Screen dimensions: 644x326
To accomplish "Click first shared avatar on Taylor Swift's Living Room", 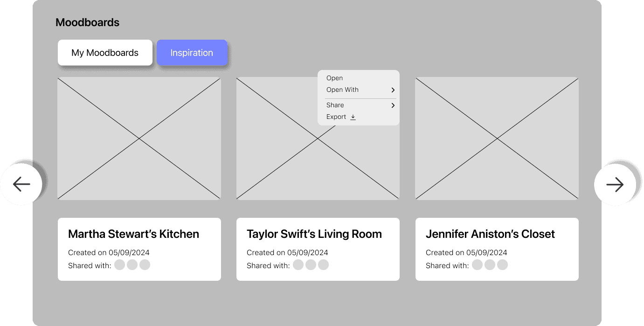I will [x=298, y=265].
